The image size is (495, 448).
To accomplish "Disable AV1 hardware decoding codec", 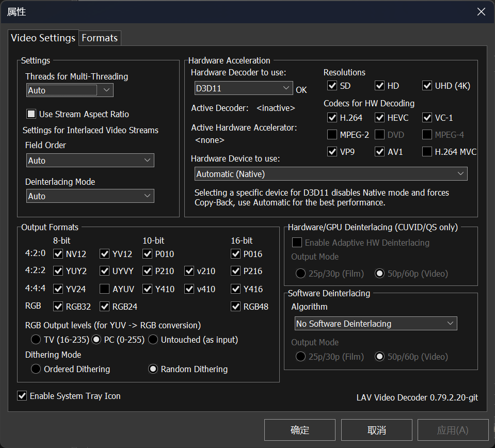I will pyautogui.click(x=379, y=152).
